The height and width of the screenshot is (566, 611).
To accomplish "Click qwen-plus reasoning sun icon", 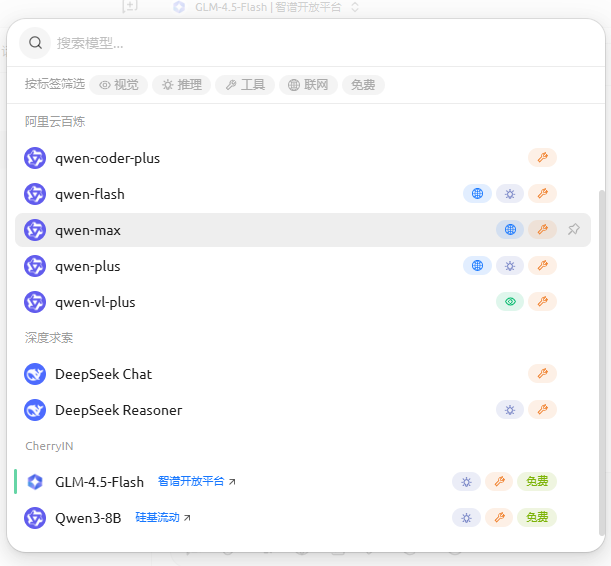I will pos(510,266).
